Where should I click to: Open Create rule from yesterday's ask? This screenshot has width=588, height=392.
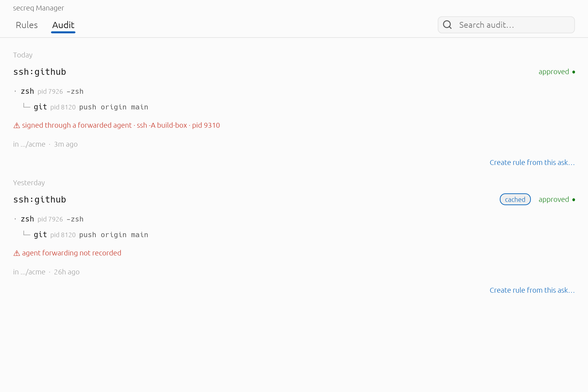[532, 290]
